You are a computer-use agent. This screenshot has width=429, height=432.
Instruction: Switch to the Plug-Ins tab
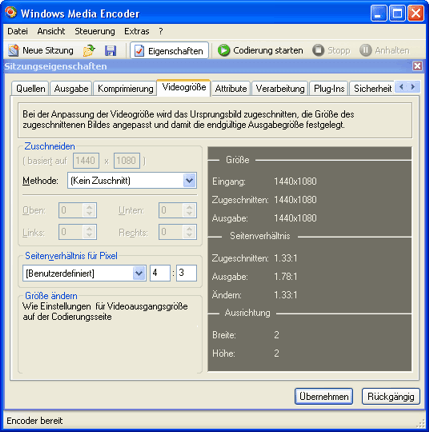[329, 89]
